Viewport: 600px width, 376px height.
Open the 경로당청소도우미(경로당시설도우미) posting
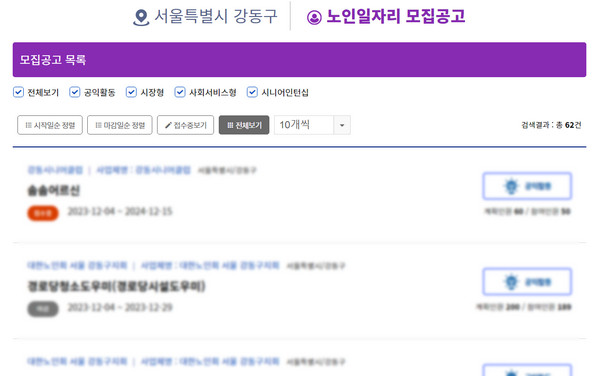(117, 286)
